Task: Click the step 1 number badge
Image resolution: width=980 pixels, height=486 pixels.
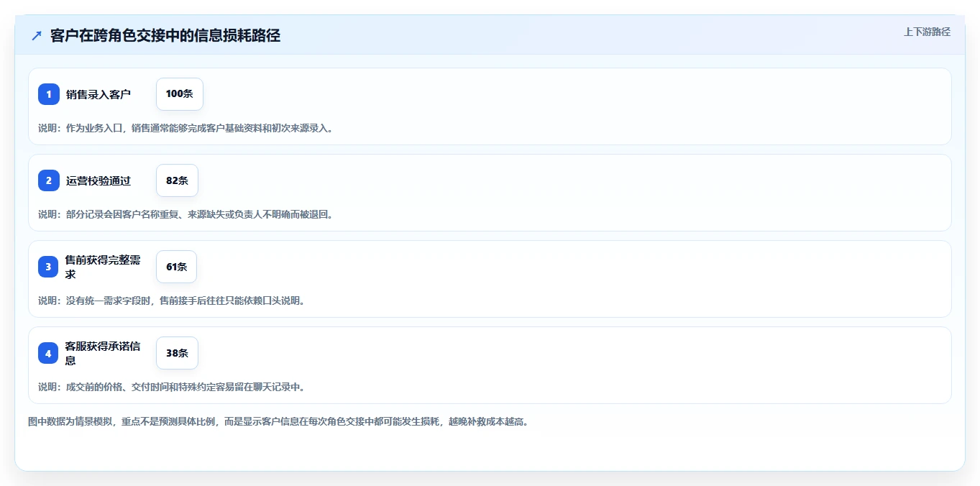Action: pyautogui.click(x=49, y=94)
